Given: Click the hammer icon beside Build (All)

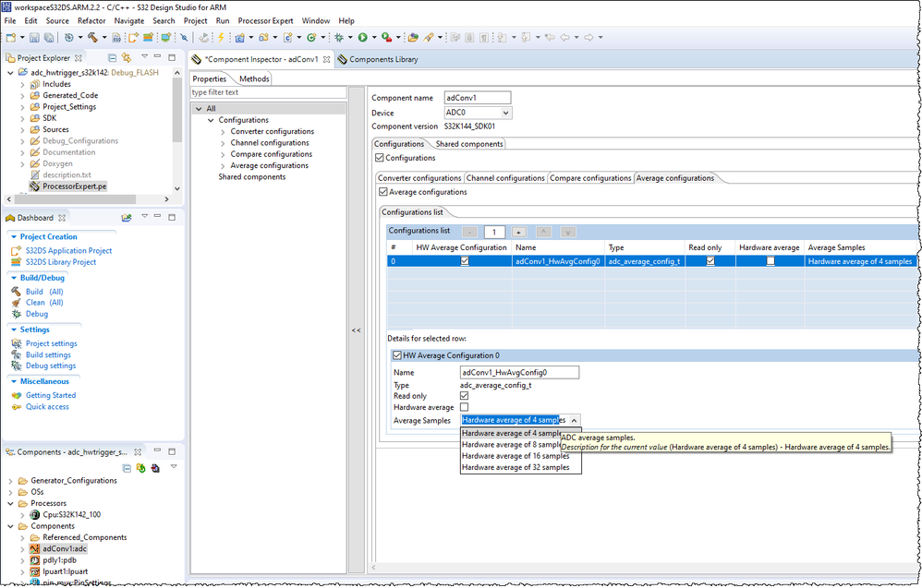Looking at the screenshot, I should click(16, 292).
